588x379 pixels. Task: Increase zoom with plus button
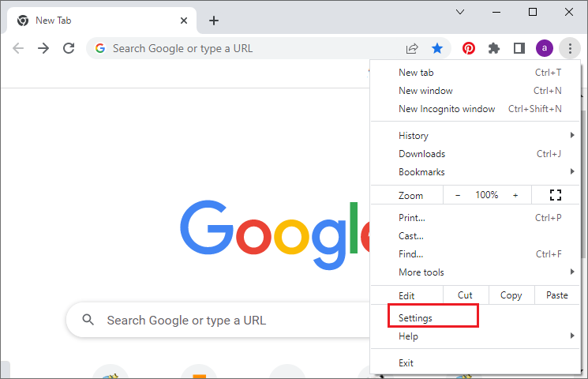tap(515, 195)
